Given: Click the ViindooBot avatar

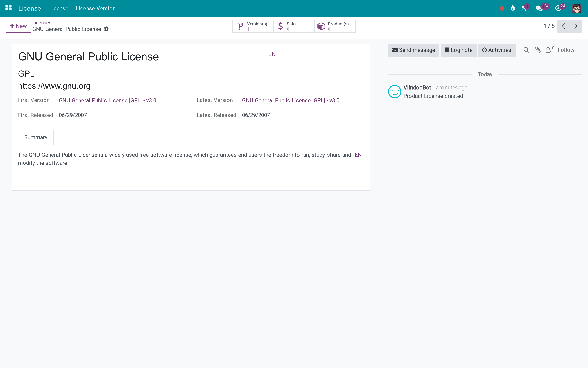Looking at the screenshot, I should point(395,91).
